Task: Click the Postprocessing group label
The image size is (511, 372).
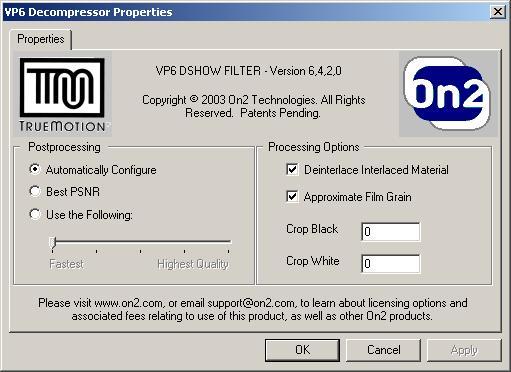Action: coord(64,147)
